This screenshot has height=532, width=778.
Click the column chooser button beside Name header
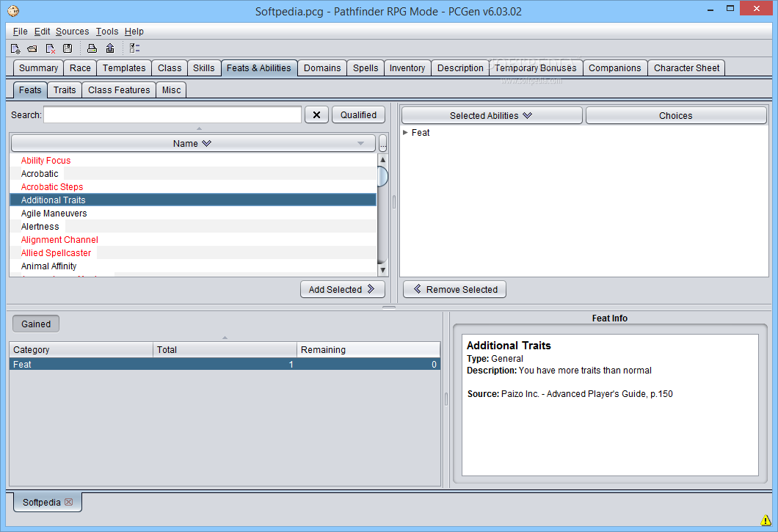coord(382,143)
